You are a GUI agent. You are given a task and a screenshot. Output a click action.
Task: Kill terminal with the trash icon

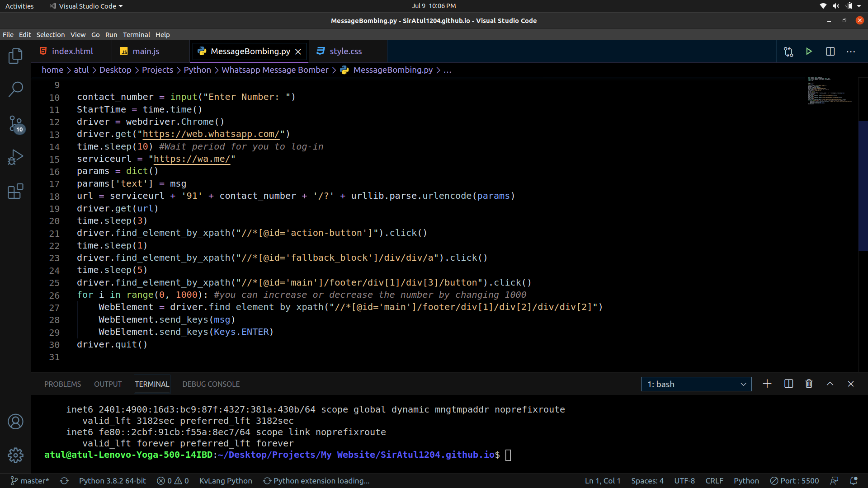coord(809,384)
